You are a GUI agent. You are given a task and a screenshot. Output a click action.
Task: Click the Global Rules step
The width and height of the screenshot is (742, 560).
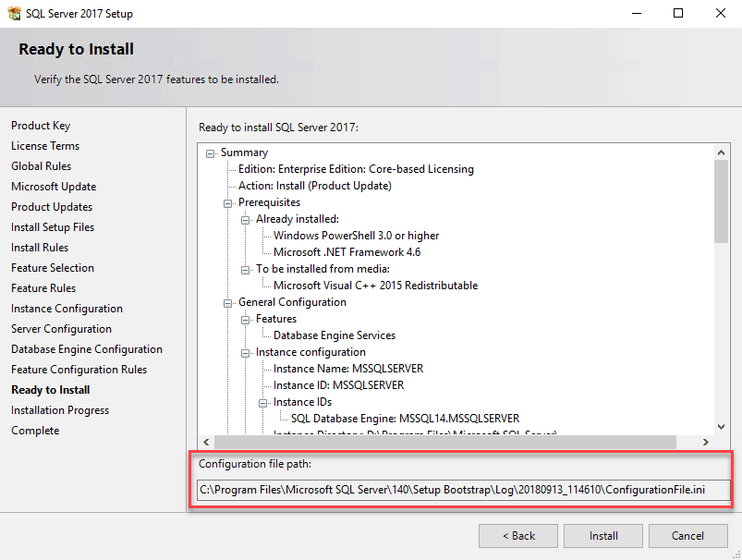pyautogui.click(x=42, y=166)
